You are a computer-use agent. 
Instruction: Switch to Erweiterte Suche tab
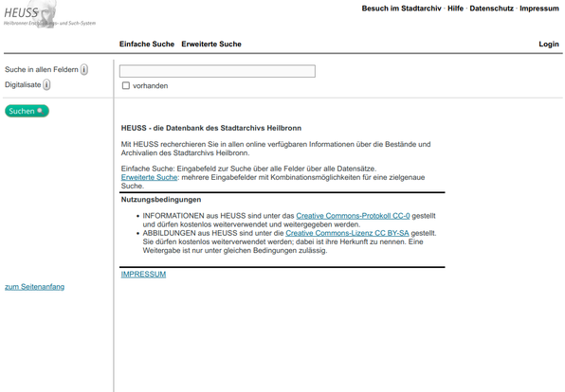click(x=211, y=44)
